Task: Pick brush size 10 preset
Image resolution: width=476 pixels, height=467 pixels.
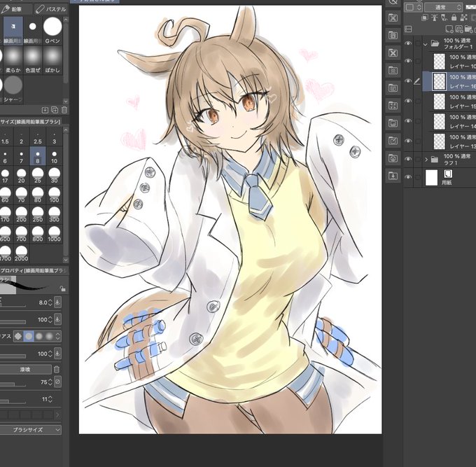Action: point(54,156)
